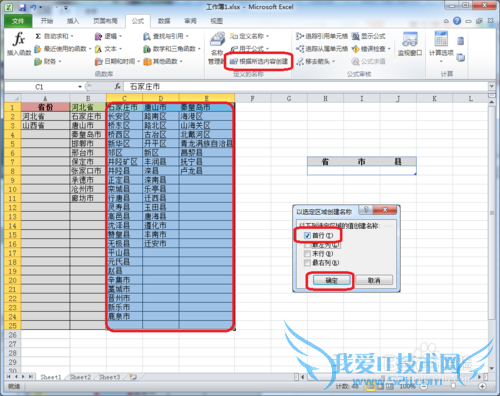
Task: Switch to the 视图 View tab
Action: [217, 21]
